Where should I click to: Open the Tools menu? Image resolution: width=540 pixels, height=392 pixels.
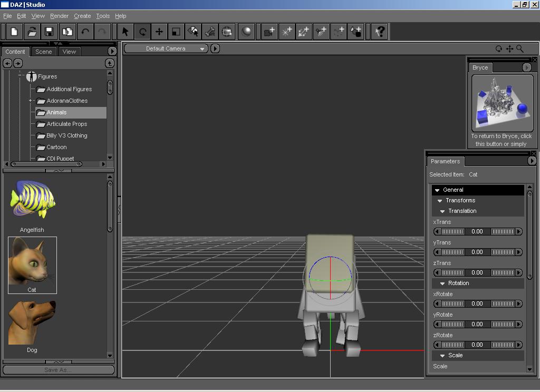click(x=103, y=16)
